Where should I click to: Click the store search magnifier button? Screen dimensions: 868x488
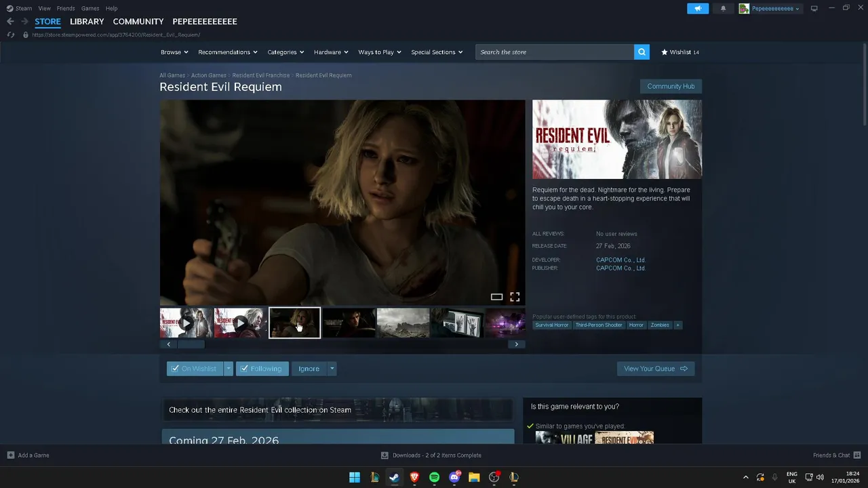(642, 52)
